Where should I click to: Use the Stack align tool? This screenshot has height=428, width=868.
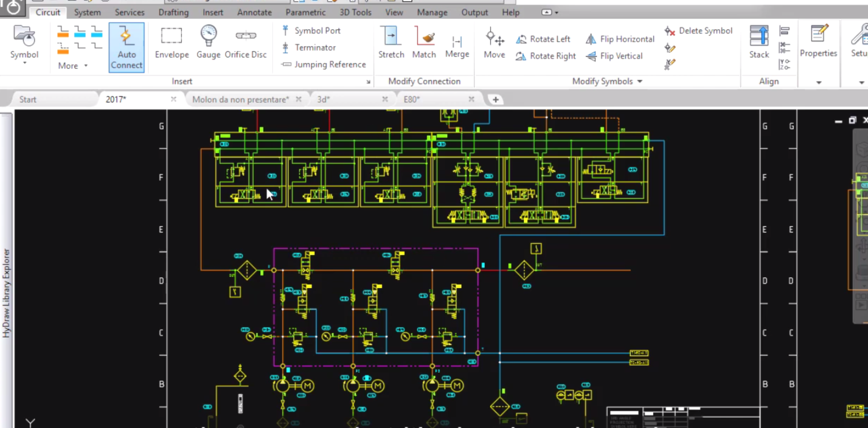tap(759, 42)
